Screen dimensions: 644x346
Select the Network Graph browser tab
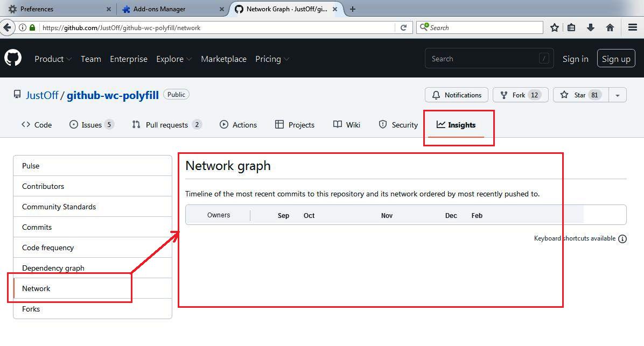[x=286, y=9]
